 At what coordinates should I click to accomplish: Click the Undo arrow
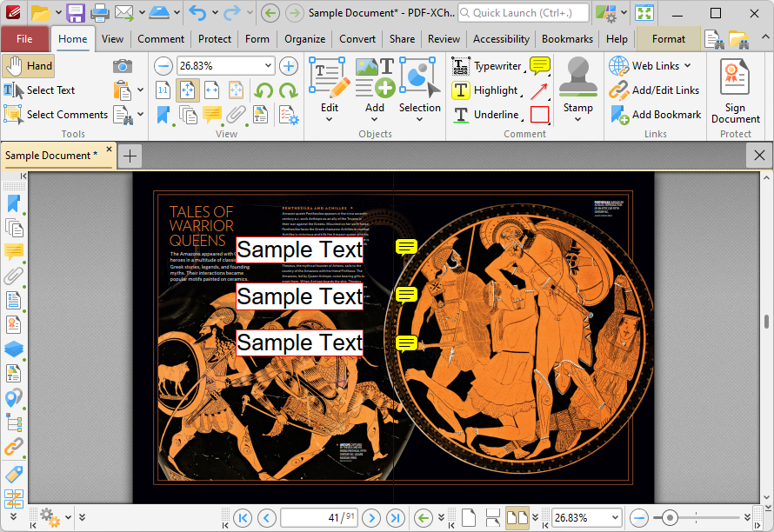pos(197,13)
